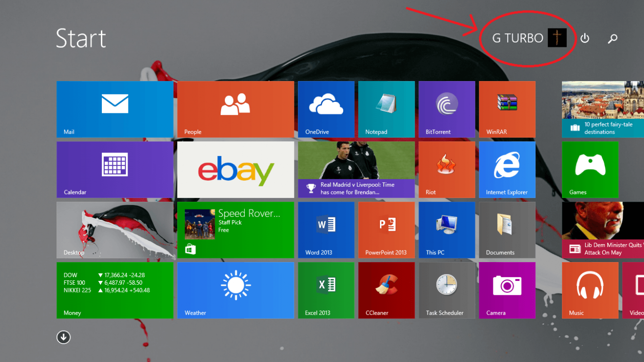This screenshot has width=644, height=362.
Task: Open Task Scheduler tile
Action: click(447, 291)
